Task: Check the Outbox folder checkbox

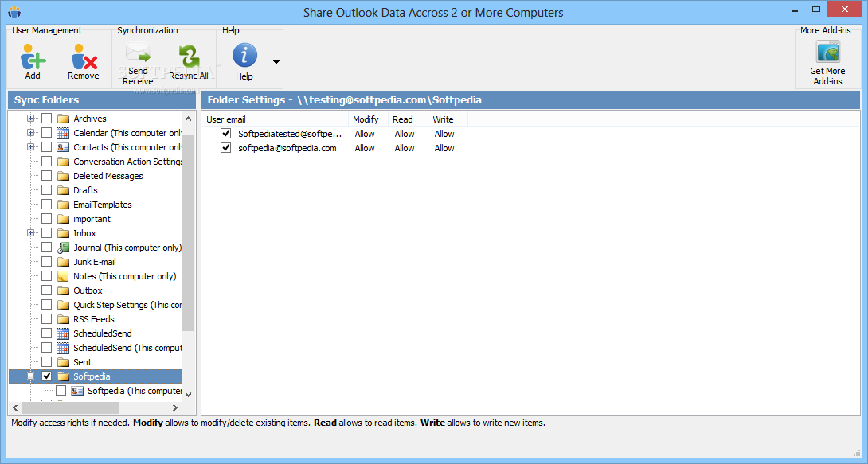Action: [46, 290]
